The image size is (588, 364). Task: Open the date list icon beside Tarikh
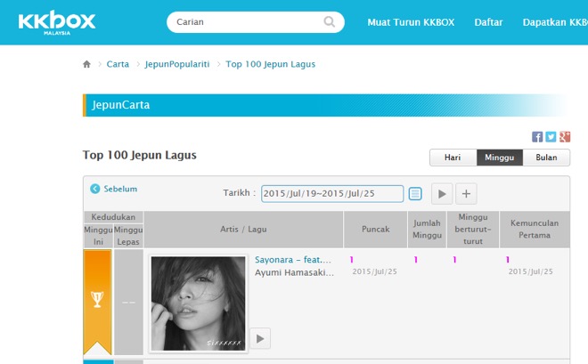[x=415, y=193]
